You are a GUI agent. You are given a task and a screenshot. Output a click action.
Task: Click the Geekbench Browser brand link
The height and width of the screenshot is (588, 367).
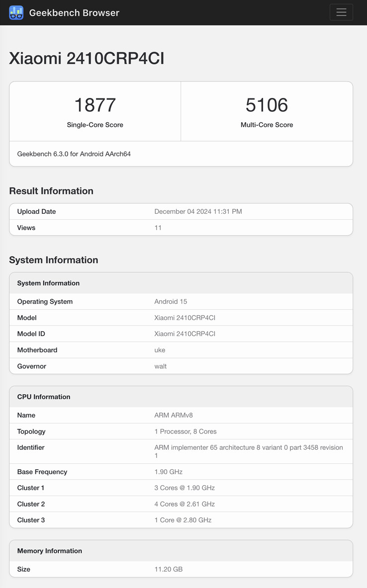(74, 13)
